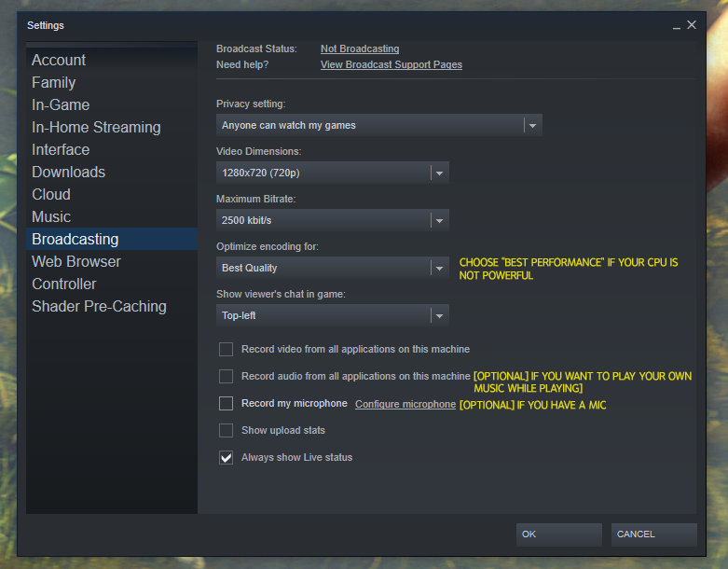This screenshot has height=569, width=728.
Task: Click Maximum Bitrate dropdown arrow
Action: [439, 221]
